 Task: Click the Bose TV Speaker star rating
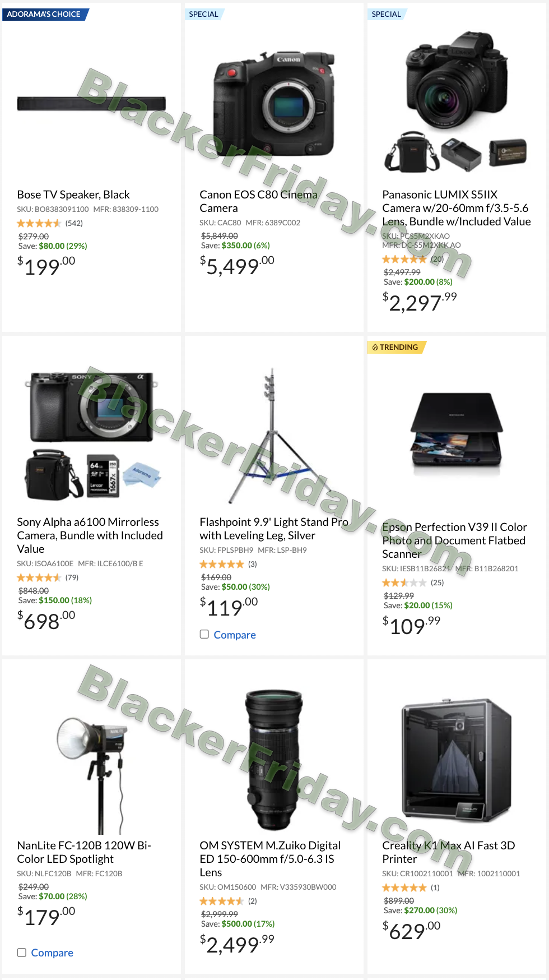tap(39, 223)
